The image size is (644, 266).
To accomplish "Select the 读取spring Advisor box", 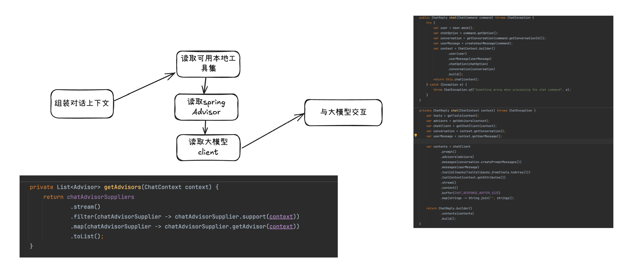I will pos(206,107).
